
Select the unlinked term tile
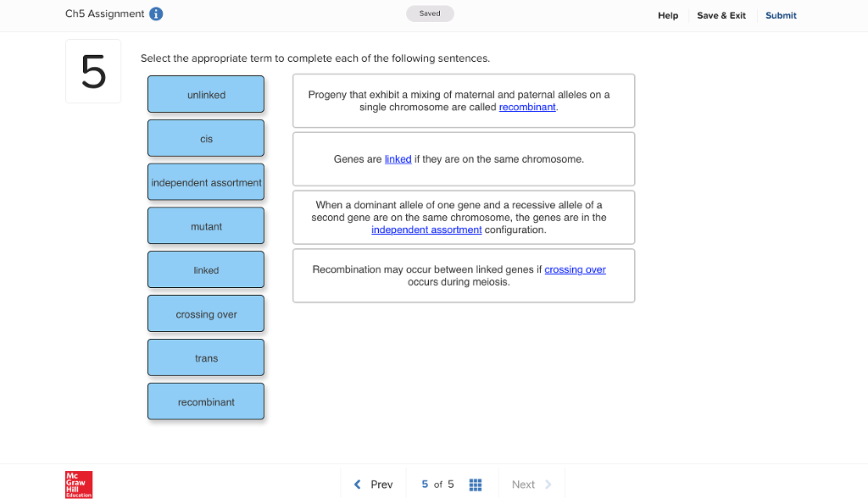tap(206, 94)
